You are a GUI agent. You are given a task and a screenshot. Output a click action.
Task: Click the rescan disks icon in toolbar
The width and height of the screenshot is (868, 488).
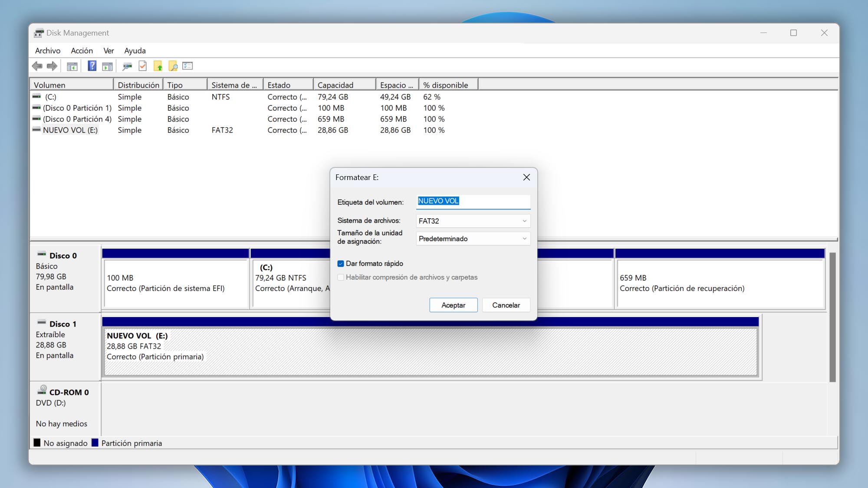pos(127,66)
